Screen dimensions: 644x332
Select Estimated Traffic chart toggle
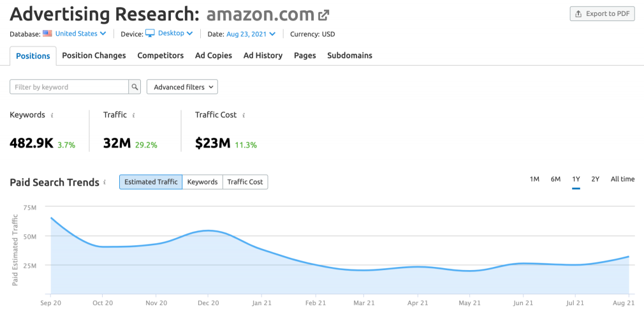(x=150, y=182)
